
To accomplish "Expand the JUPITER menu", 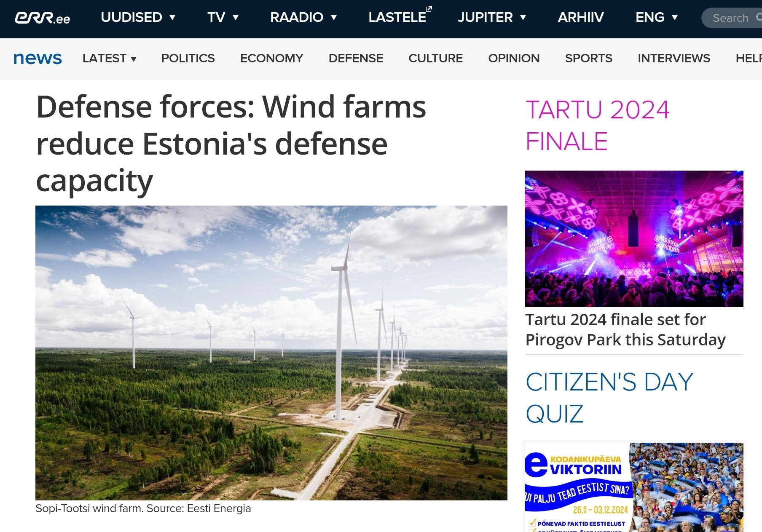I will (x=492, y=17).
